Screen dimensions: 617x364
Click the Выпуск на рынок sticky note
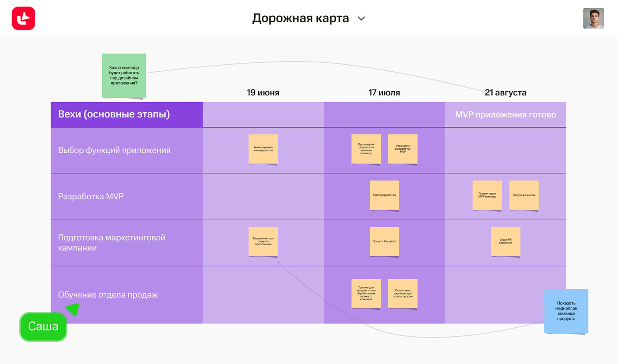524,195
